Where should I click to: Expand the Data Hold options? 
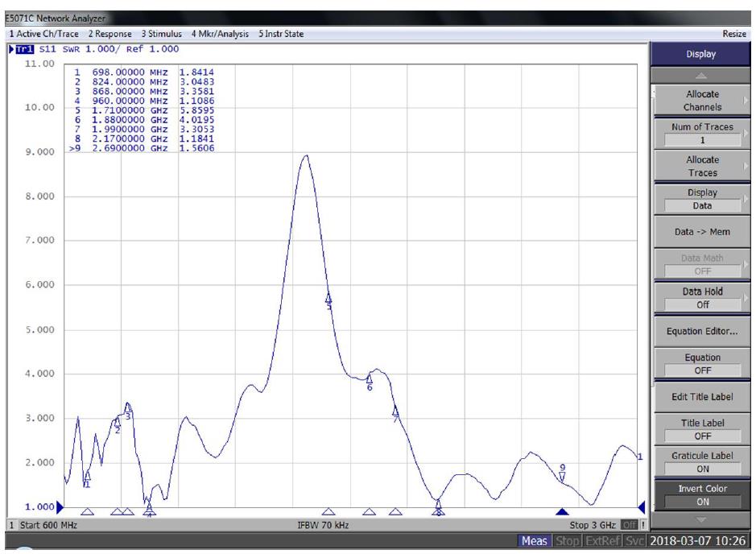699,299
